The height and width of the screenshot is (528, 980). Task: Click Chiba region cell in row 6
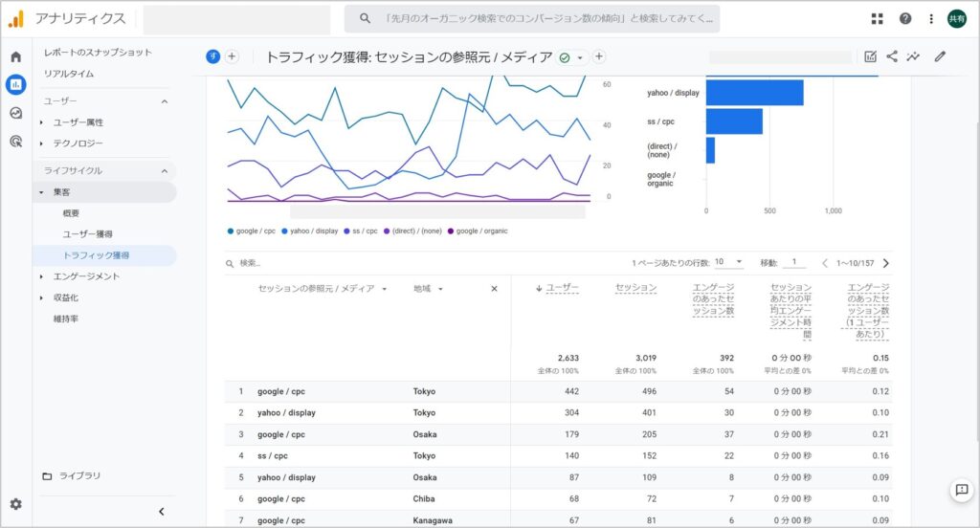423,499
